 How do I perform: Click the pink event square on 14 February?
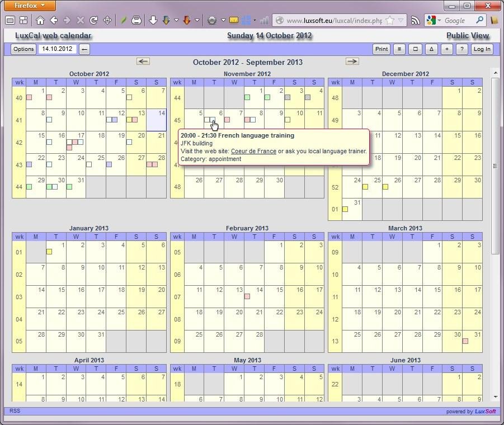tap(247, 296)
